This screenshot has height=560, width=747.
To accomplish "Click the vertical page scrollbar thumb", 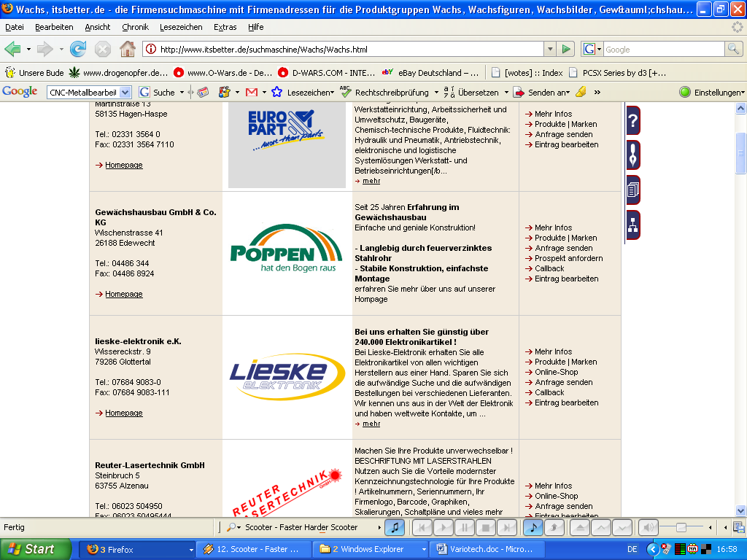I will [740, 153].
